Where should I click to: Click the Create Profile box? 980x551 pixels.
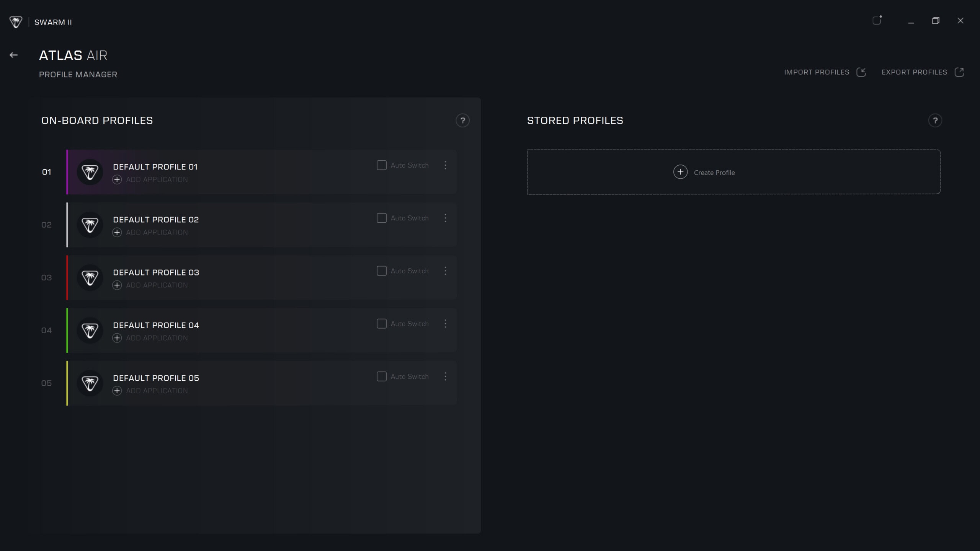[733, 172]
